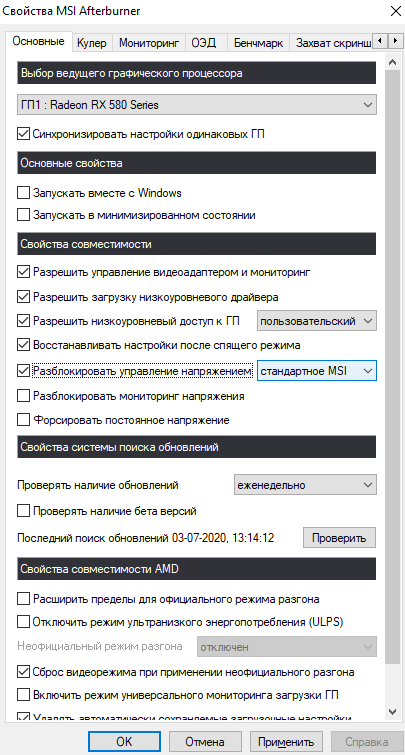This screenshot has width=405, height=755.
Task: Click the Применить button
Action: (286, 742)
